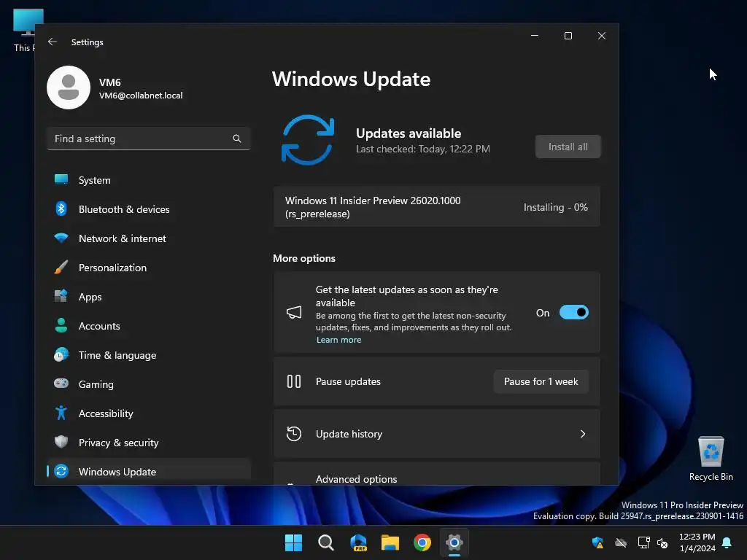This screenshot has width=747, height=560.
Task: Open Windows Security tray icon
Action: click(598, 542)
